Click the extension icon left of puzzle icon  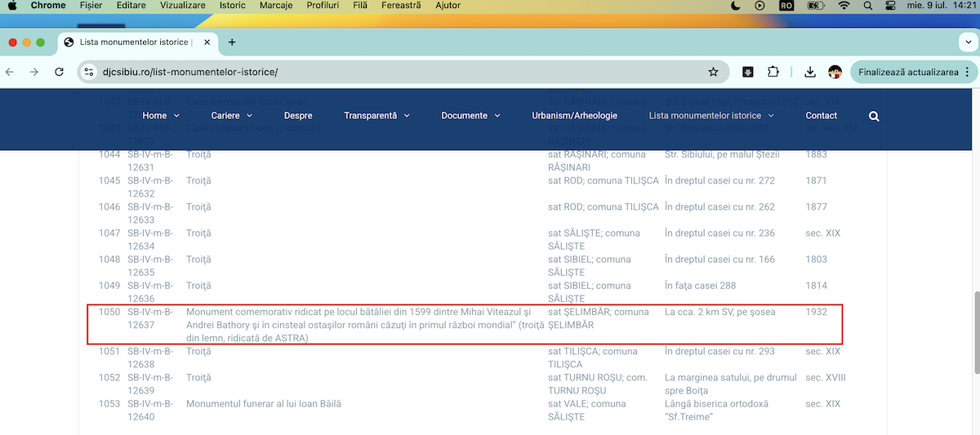[747, 72]
